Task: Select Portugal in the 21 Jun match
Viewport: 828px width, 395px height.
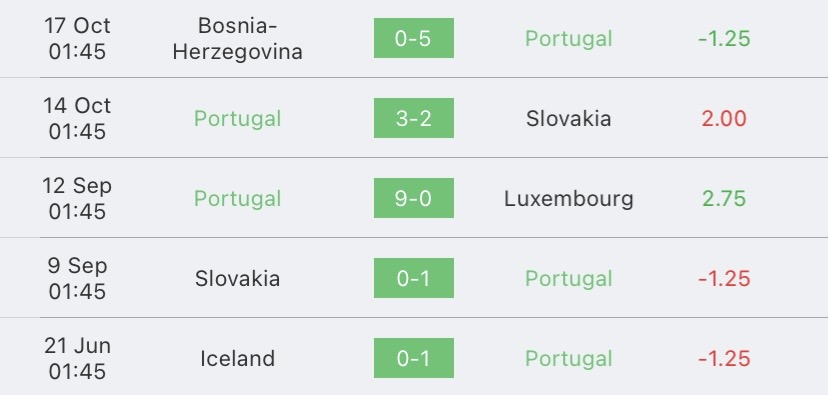Action: click(569, 359)
